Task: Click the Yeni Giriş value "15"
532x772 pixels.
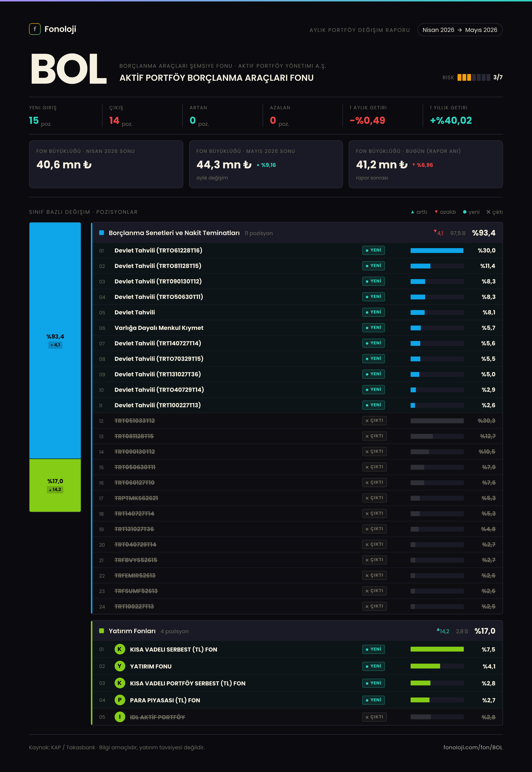Action: [x=34, y=120]
